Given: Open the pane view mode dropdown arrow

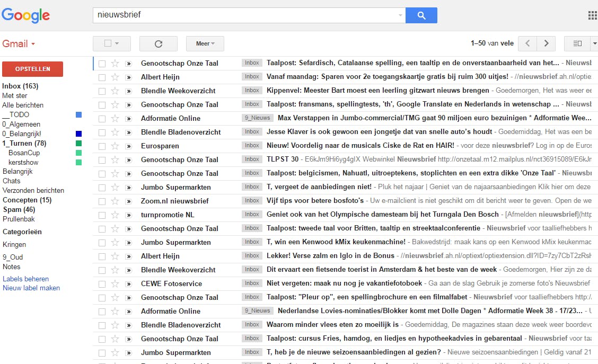Looking at the screenshot, I should [x=594, y=43].
